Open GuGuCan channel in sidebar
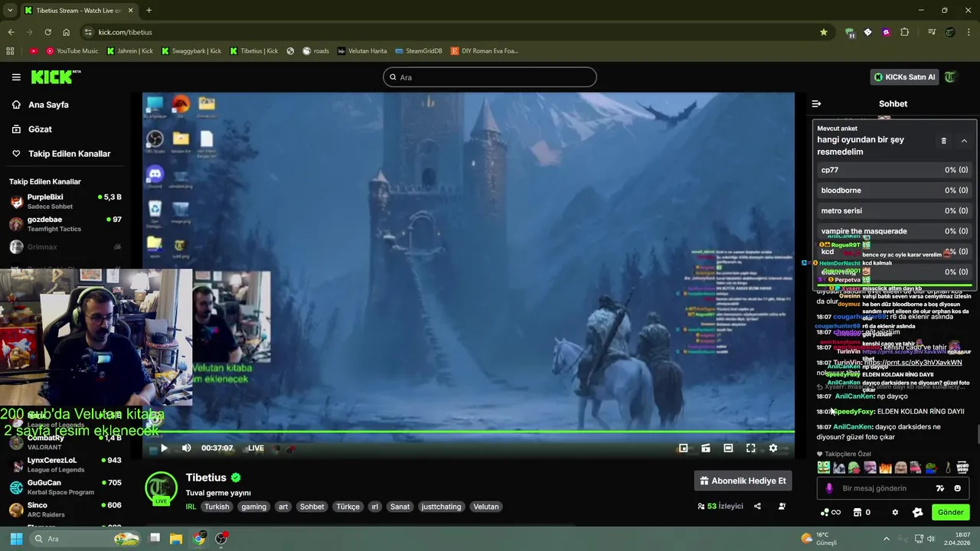Image resolution: width=980 pixels, height=551 pixels. click(x=65, y=487)
